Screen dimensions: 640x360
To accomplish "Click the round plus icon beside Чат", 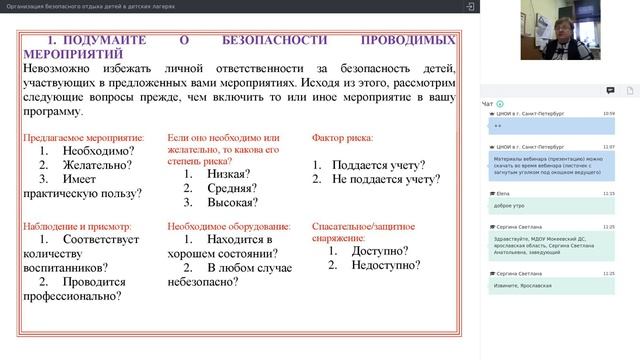I will (500, 104).
